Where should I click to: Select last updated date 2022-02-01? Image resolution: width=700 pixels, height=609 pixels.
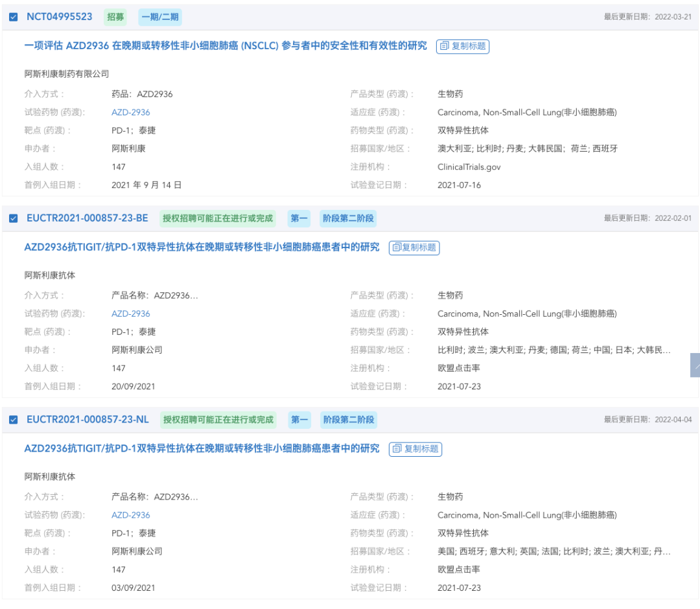pyautogui.click(x=673, y=218)
